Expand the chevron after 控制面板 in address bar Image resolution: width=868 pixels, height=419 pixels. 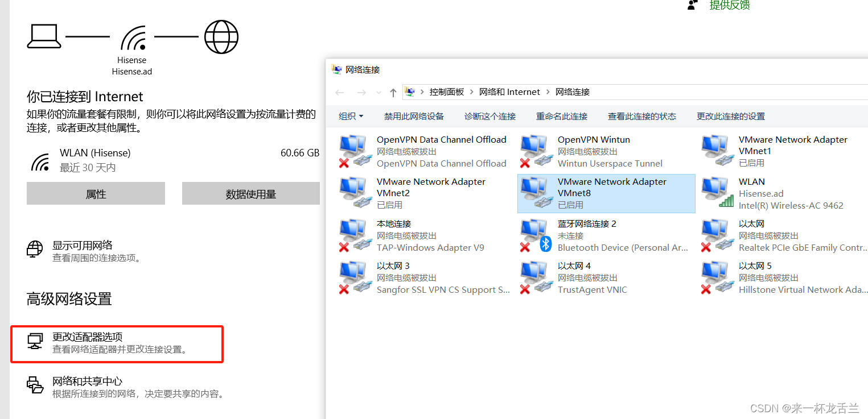pyautogui.click(x=472, y=92)
